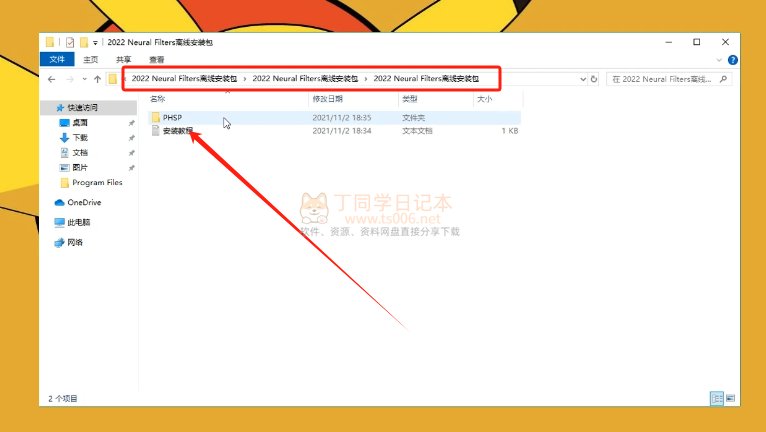Click the 文件夹 type cell
Viewport: 766px width, 432px height.
coord(413,118)
